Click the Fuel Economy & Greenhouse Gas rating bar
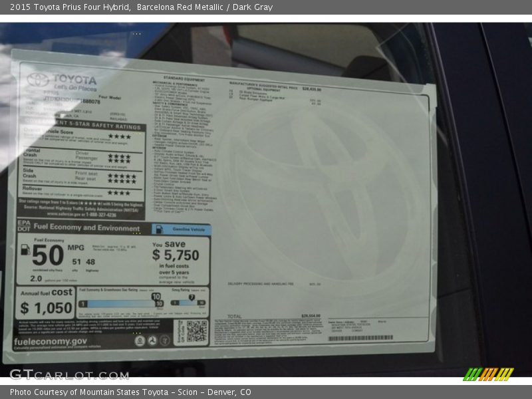 coord(121,304)
